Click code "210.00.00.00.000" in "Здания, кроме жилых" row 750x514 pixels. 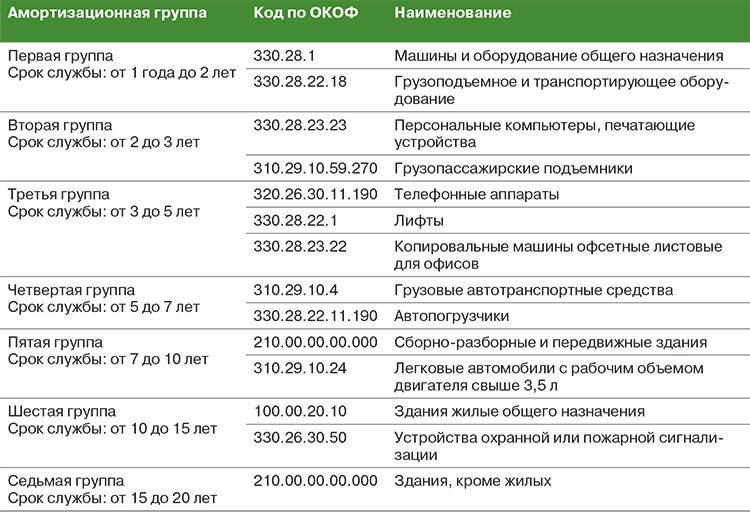click(315, 481)
